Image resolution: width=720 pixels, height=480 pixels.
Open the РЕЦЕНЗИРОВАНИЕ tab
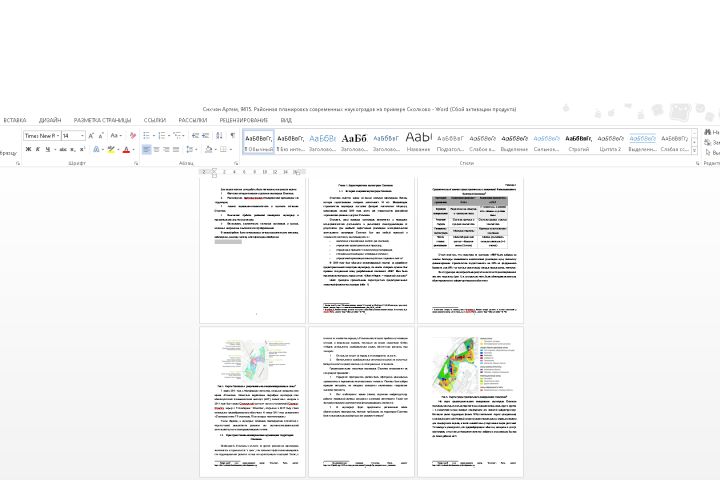(243, 120)
